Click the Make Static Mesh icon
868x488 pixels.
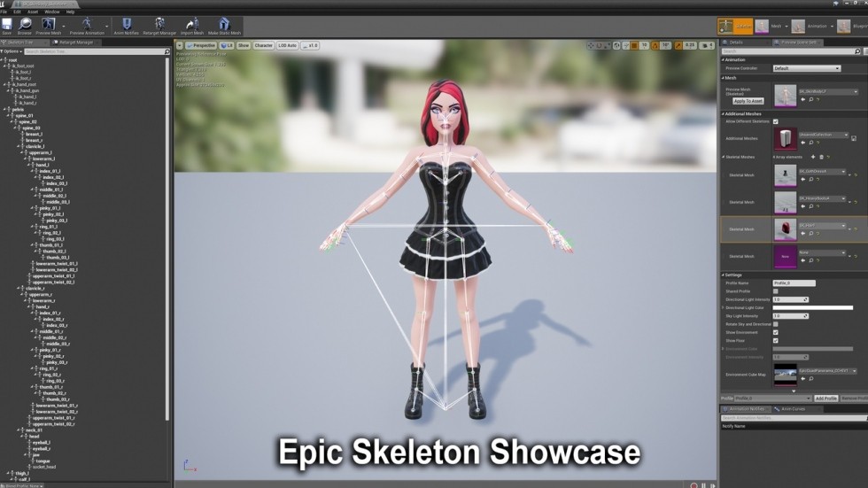point(224,26)
